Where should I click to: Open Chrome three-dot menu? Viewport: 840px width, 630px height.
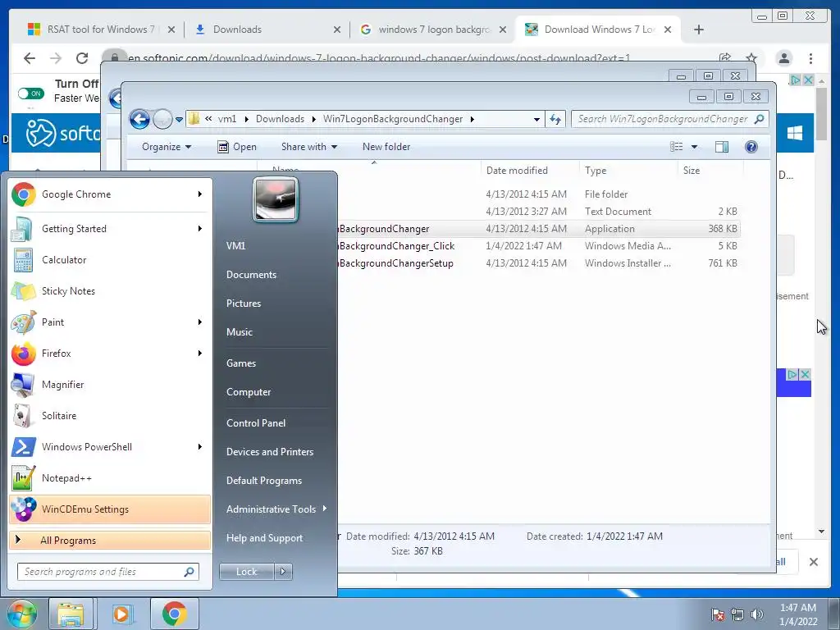810,58
